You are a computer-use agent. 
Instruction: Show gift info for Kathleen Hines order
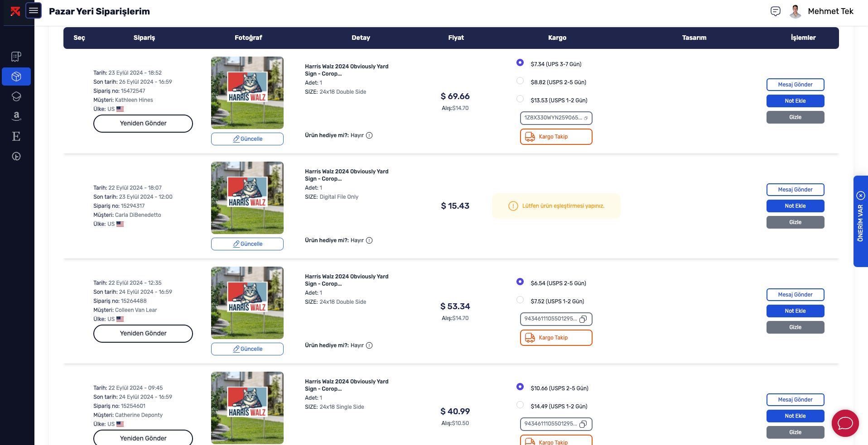click(x=369, y=135)
